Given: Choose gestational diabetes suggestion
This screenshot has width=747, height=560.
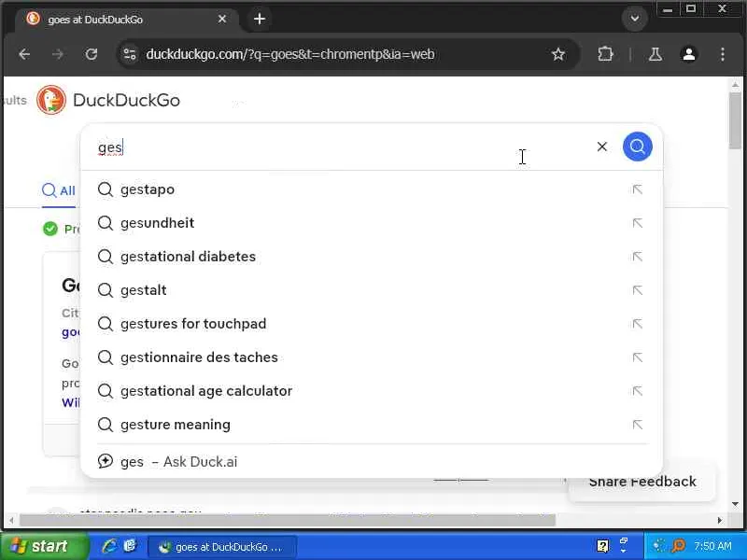Looking at the screenshot, I should click(x=372, y=257).
